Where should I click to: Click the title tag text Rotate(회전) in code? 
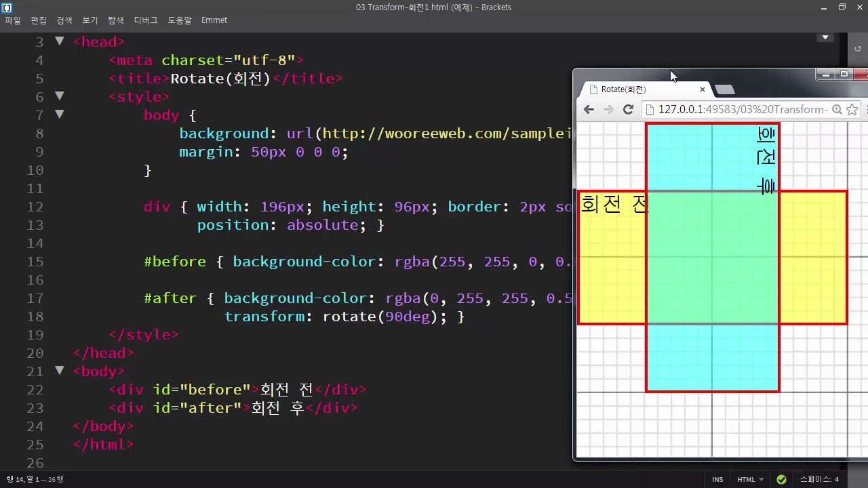coord(220,79)
